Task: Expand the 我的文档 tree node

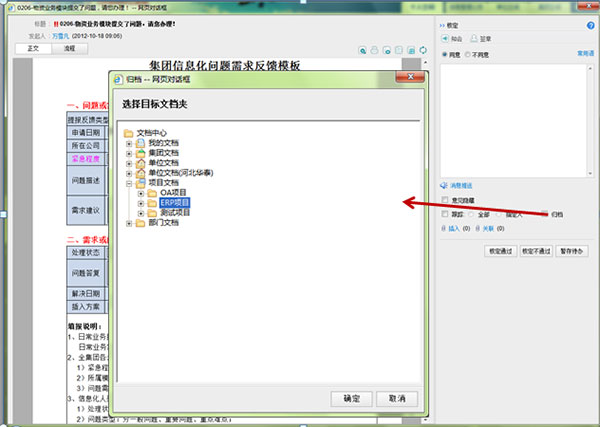Action: click(129, 143)
